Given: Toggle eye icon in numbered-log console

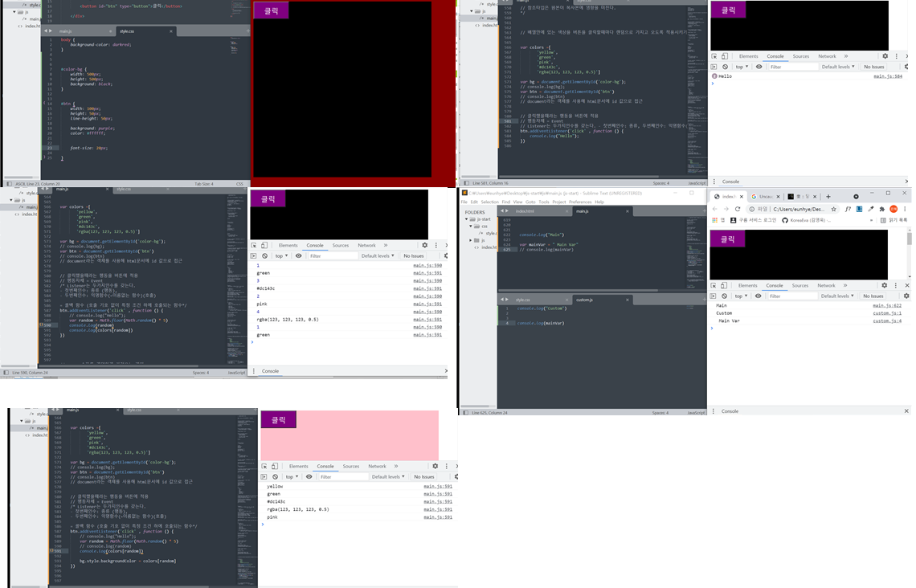Looking at the screenshot, I should point(299,255).
